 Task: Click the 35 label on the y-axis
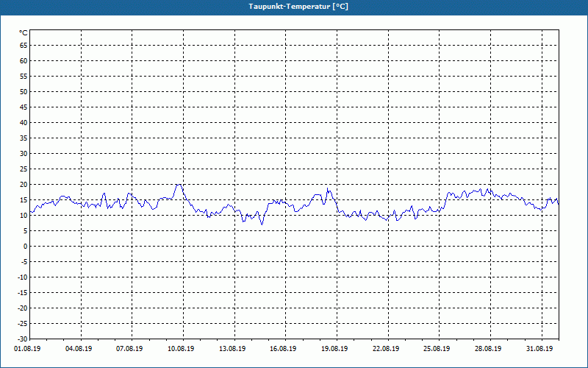tap(24, 138)
